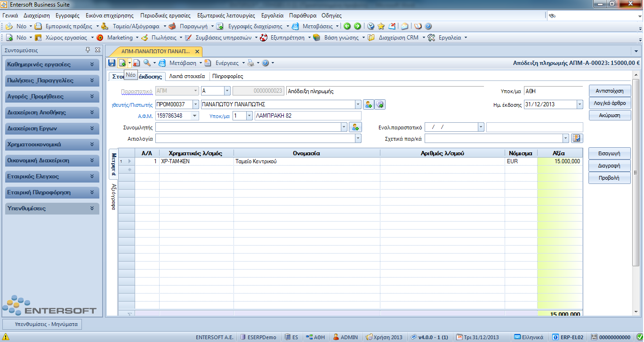Open the Εργαλεία toolbar item with the wrench icon
644x342 pixels.
click(448, 38)
